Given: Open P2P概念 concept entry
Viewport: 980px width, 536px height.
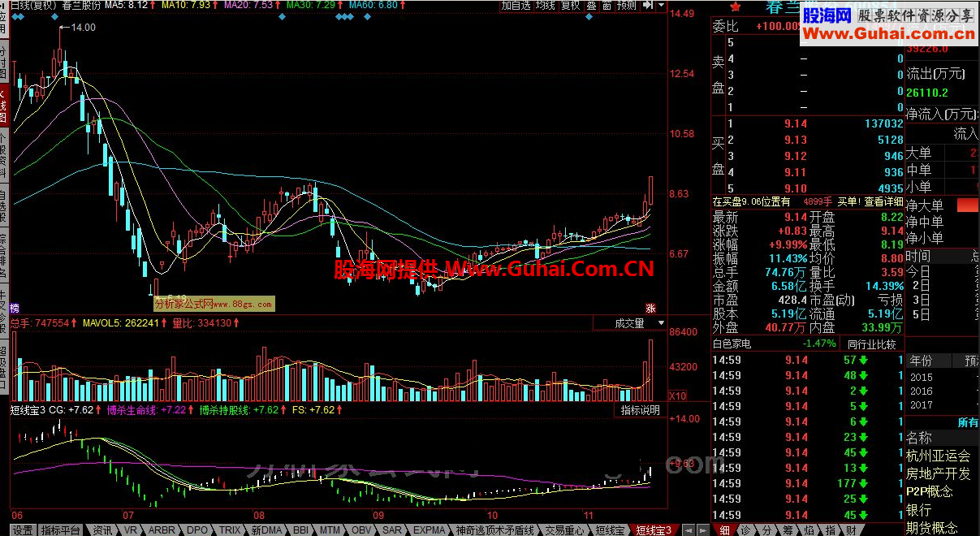Looking at the screenshot, I should click(x=930, y=491).
